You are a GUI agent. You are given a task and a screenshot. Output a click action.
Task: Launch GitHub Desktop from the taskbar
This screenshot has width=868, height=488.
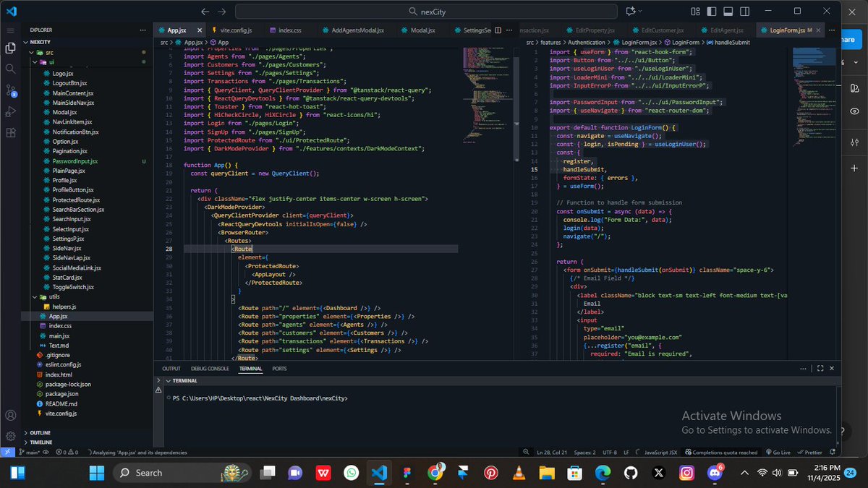[630, 473]
